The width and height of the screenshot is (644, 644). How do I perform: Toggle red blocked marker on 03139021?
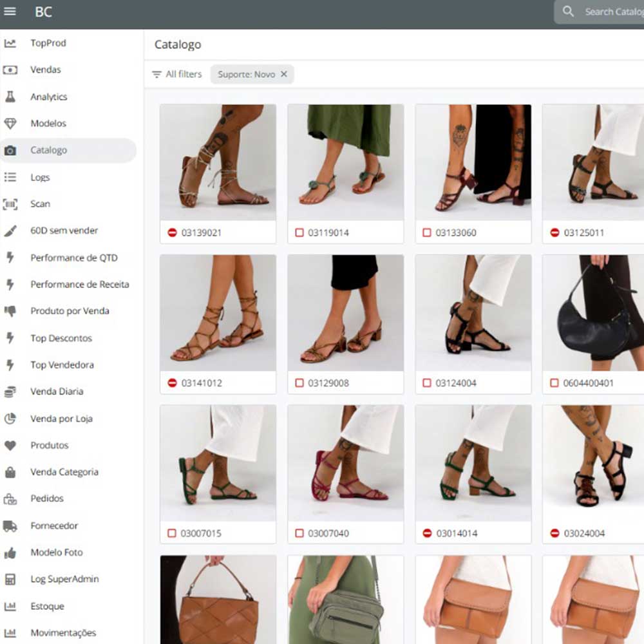[x=172, y=233]
